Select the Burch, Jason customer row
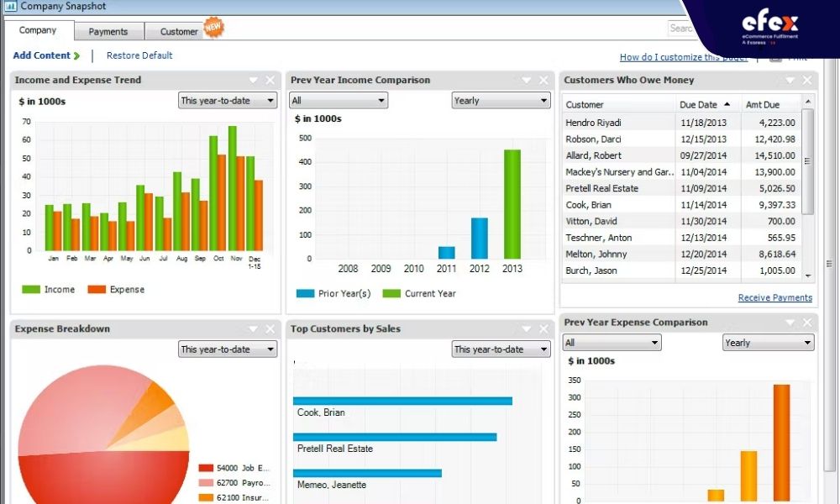Screen dimensions: 840x504 click(682, 271)
